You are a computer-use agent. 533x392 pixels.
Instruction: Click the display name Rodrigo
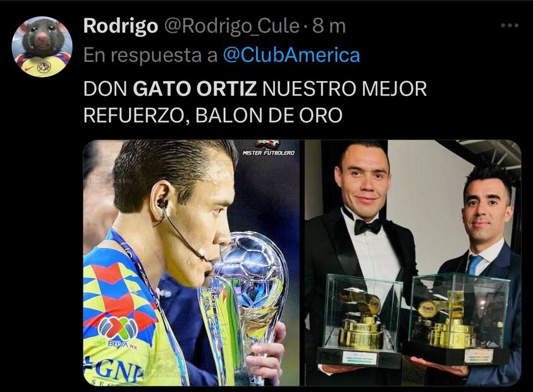[x=120, y=26]
